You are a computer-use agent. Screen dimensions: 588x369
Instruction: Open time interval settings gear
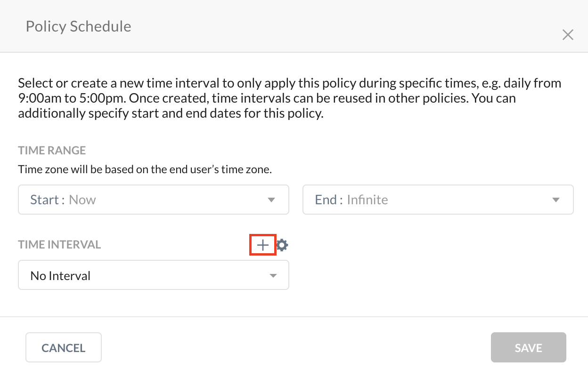[282, 245]
